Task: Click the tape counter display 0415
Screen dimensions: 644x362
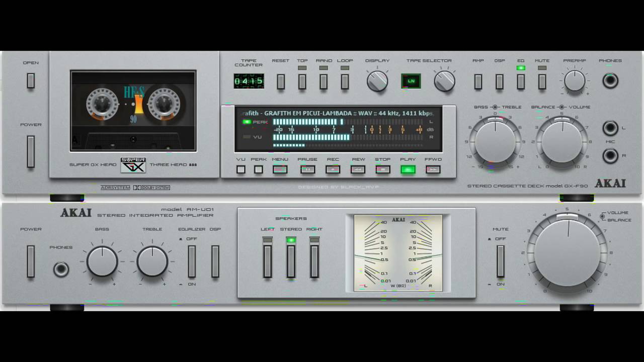Action: click(x=249, y=81)
